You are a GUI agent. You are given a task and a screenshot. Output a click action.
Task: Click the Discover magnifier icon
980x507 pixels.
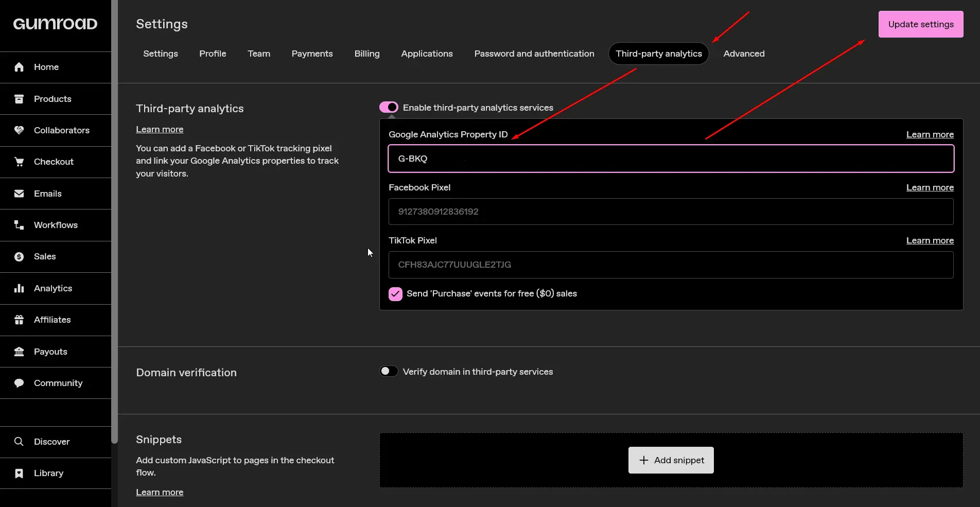pos(19,442)
